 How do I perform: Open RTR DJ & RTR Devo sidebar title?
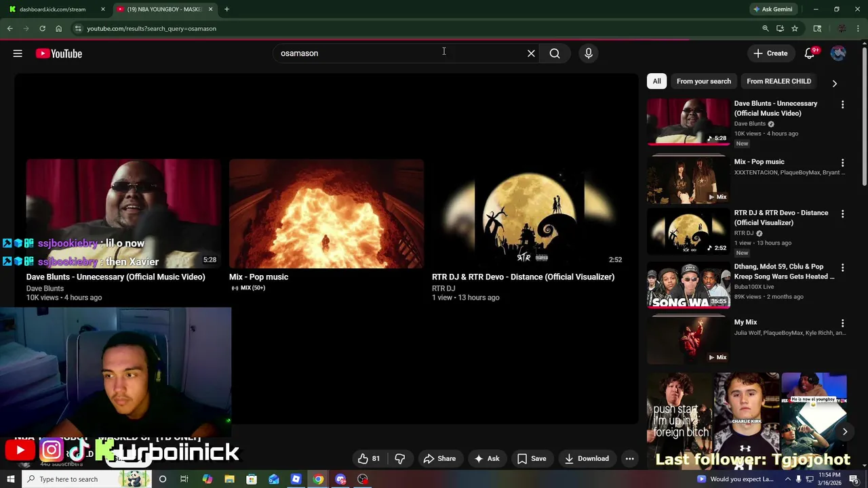781,218
